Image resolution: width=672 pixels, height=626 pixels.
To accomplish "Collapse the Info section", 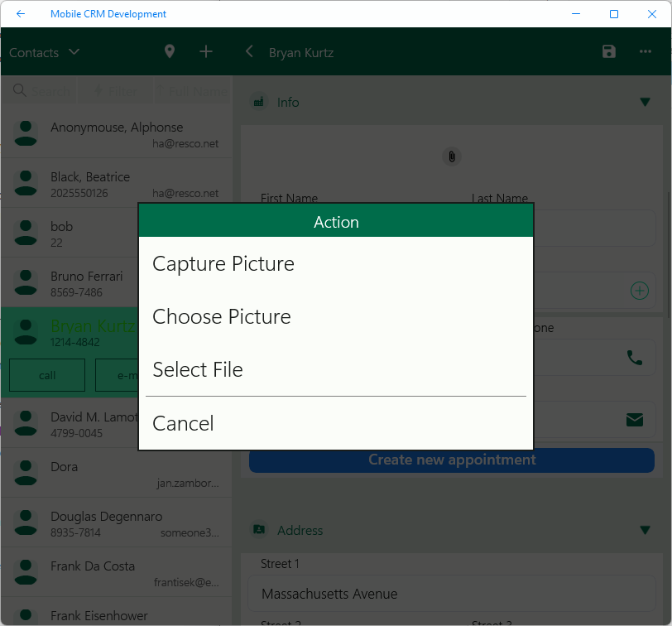I will click(645, 103).
